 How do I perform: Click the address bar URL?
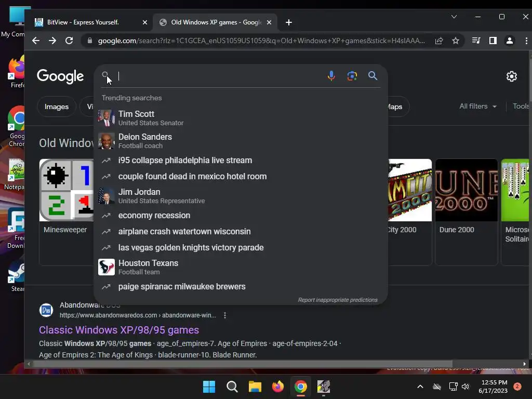pos(261,41)
